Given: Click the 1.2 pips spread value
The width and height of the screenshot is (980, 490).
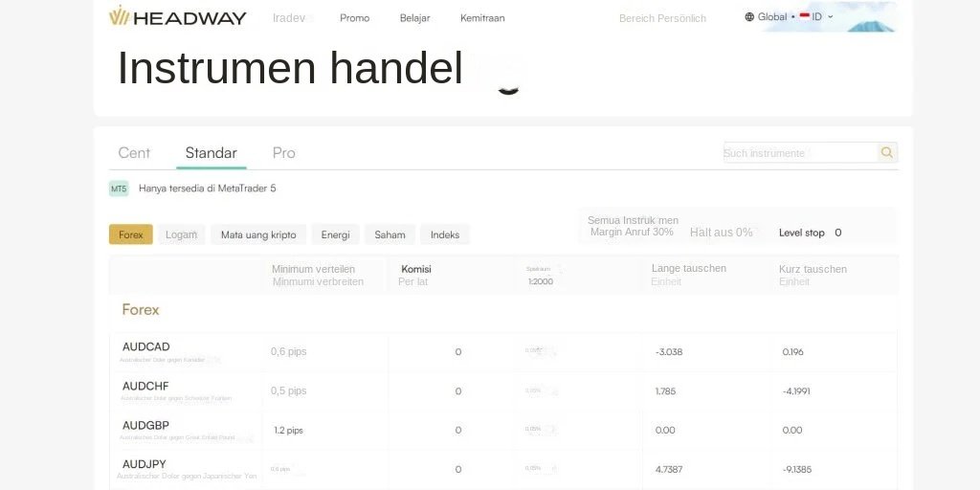Looking at the screenshot, I should [289, 430].
